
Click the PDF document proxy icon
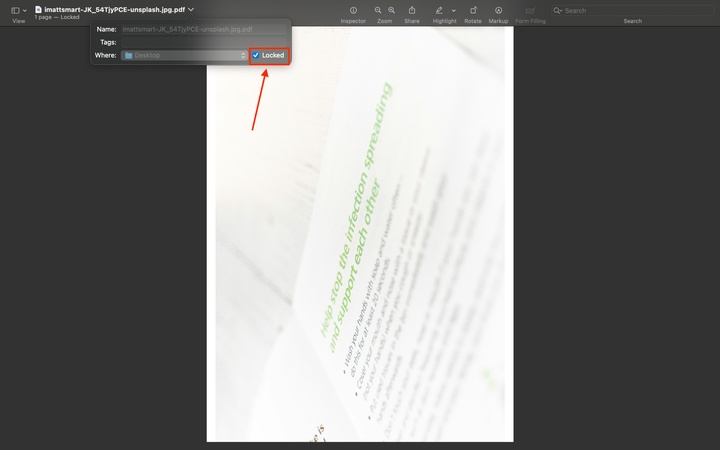[38, 9]
